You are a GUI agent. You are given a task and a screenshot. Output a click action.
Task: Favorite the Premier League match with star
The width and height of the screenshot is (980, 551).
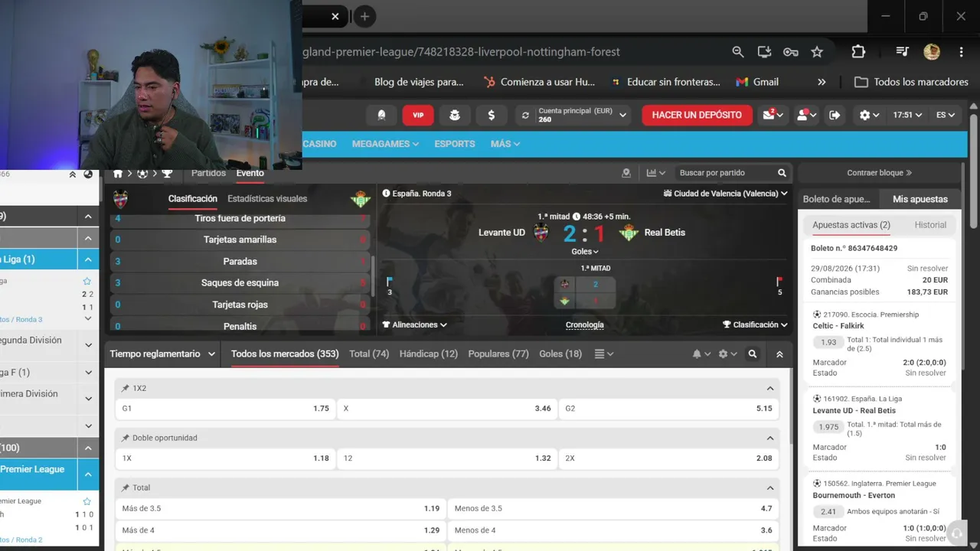87,501
